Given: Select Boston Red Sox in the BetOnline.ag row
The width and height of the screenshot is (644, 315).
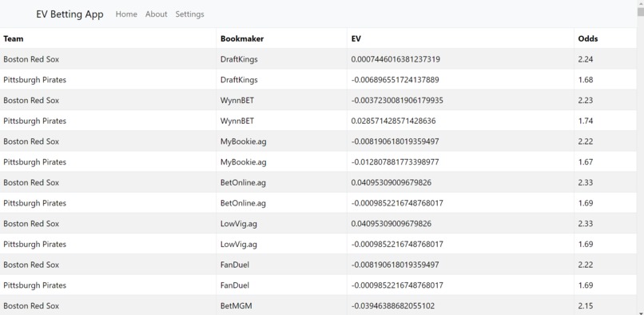Looking at the screenshot, I should [31, 182].
